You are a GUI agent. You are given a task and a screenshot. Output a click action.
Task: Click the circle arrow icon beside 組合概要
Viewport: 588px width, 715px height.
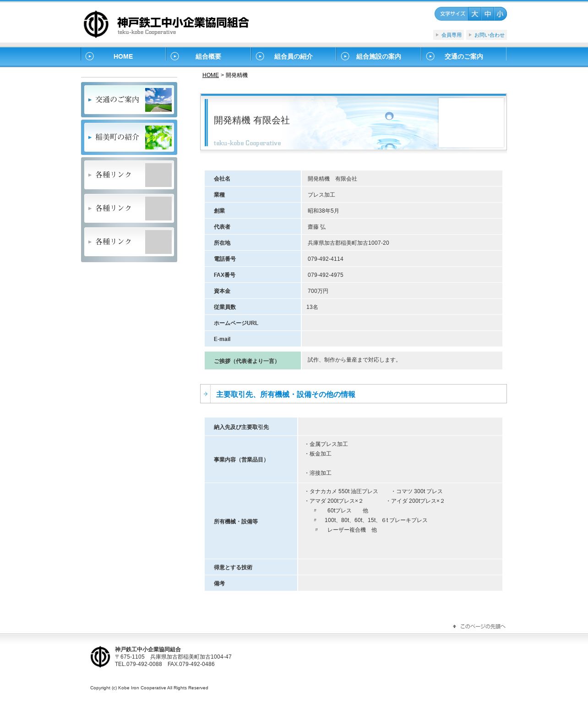coord(175,56)
